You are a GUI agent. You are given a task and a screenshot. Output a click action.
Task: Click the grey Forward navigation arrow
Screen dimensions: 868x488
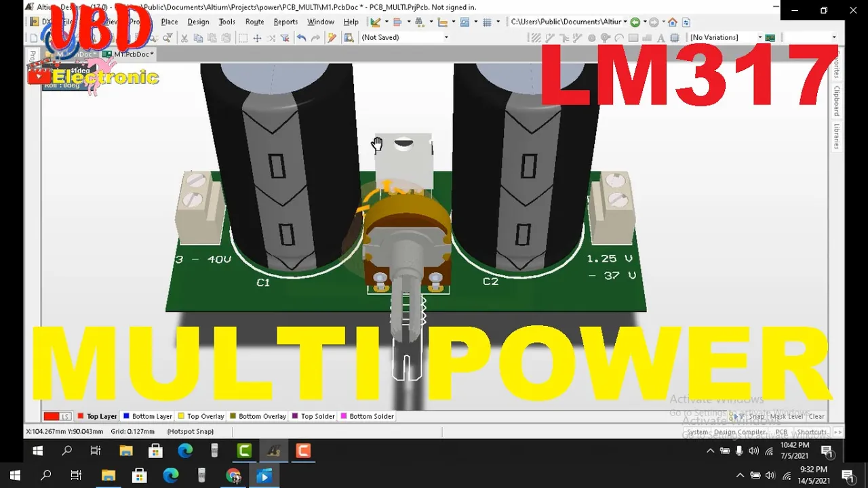pyautogui.click(x=654, y=22)
